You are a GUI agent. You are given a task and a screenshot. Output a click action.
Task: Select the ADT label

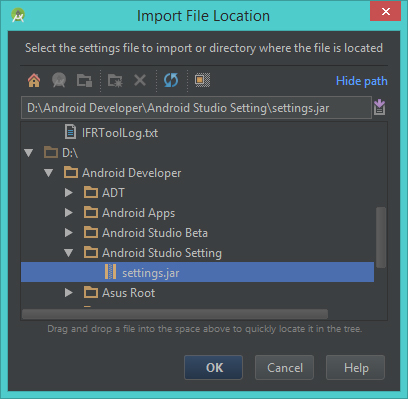pos(113,193)
